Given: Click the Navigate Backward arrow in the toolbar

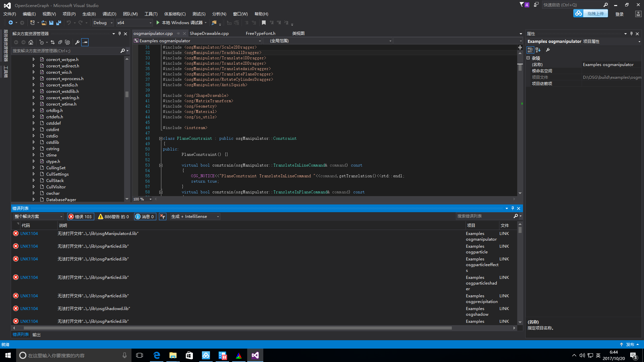Looking at the screenshot, I should [11, 22].
